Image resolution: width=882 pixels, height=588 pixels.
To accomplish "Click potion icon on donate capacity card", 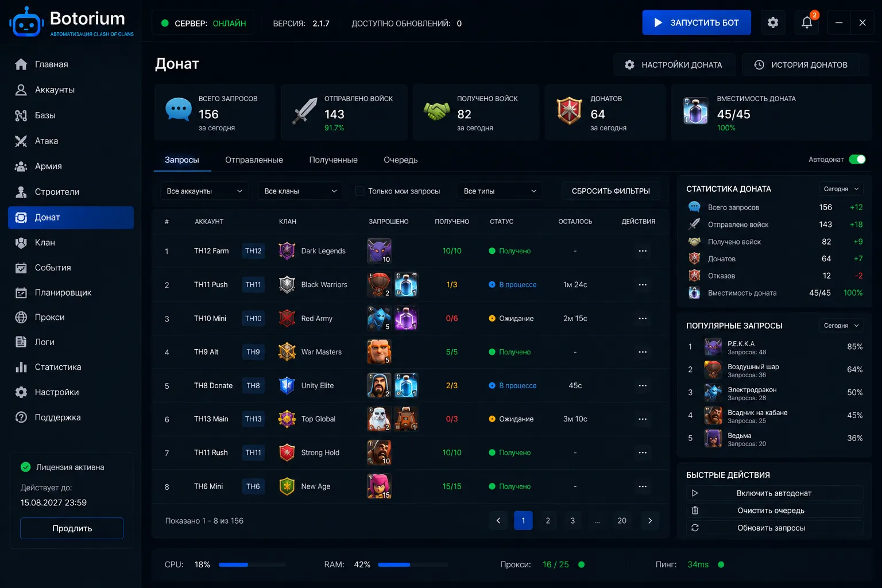I will [x=695, y=111].
